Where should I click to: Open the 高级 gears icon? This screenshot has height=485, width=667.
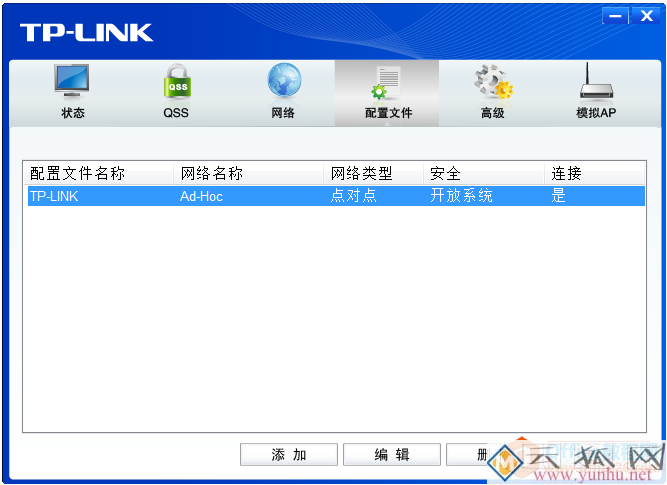pyautogui.click(x=493, y=82)
